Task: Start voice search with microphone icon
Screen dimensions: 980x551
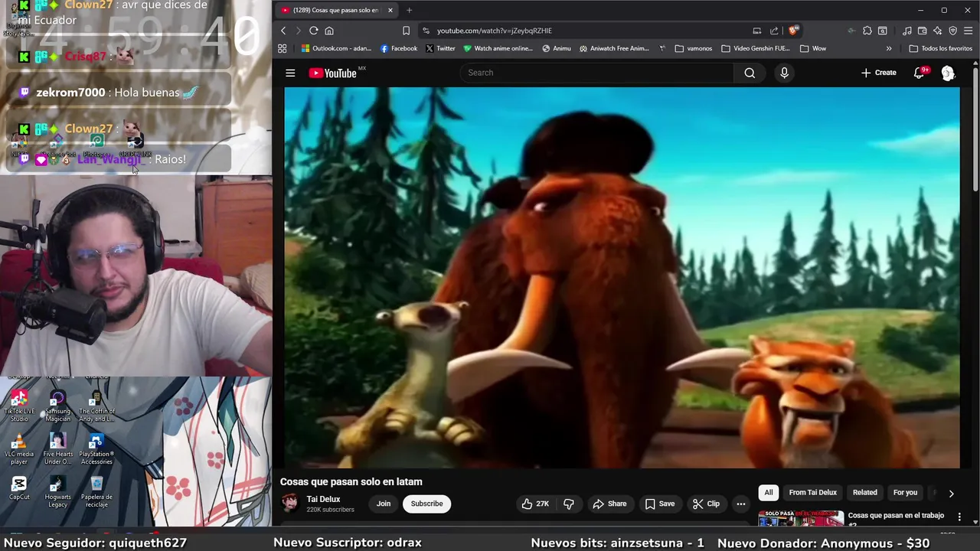Action: tap(784, 73)
